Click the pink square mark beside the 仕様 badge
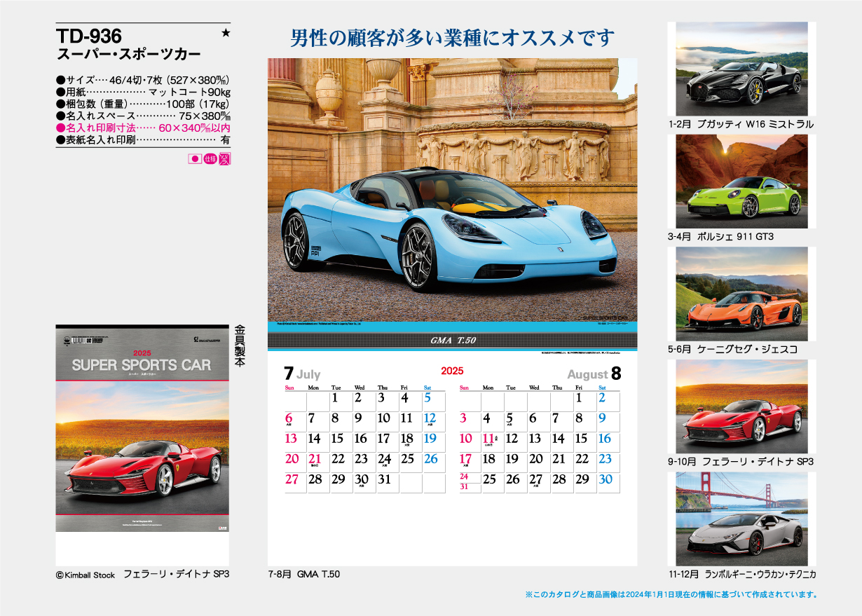The height and width of the screenshot is (616, 862). [x=224, y=159]
